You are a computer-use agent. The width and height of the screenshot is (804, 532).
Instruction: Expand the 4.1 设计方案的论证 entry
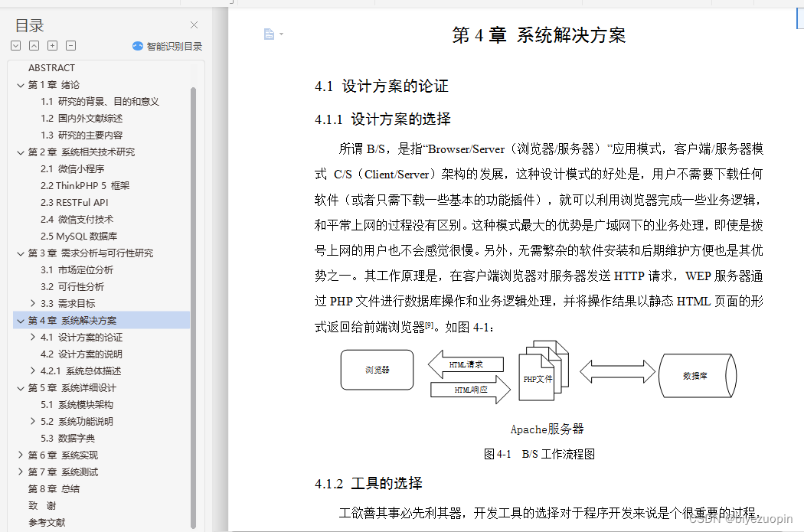click(x=33, y=337)
